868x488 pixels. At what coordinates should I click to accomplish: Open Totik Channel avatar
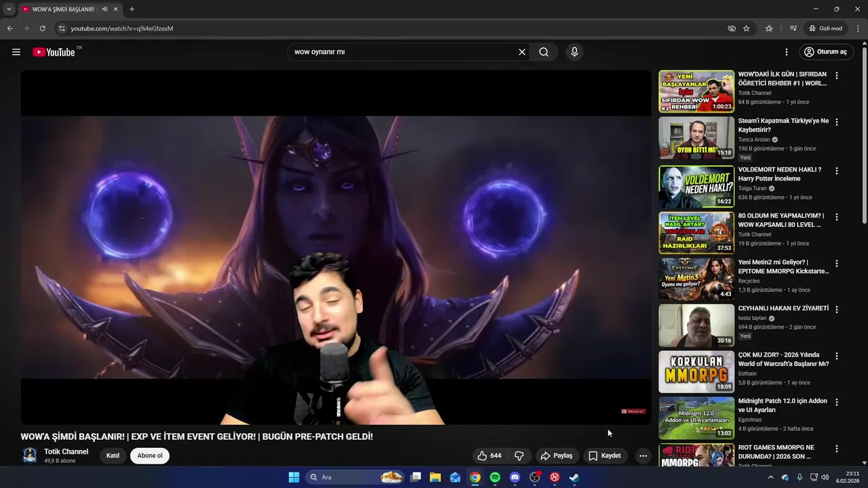pyautogui.click(x=30, y=455)
